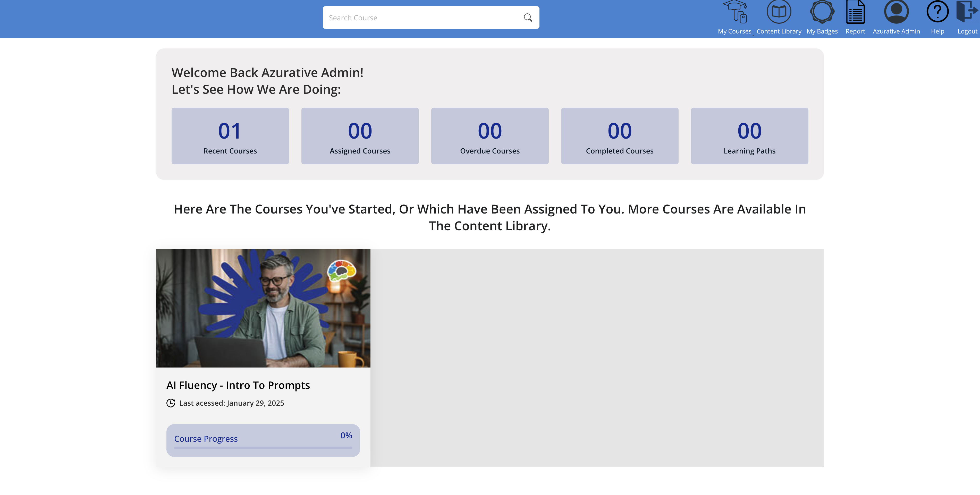Click the AI Fluency - Intro To Prompts title
The image size is (980, 495).
238,385
